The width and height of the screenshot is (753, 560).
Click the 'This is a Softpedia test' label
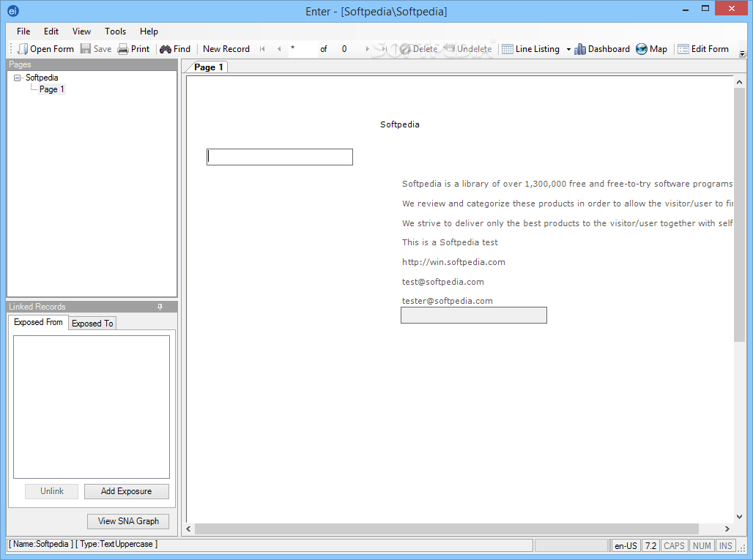point(450,242)
